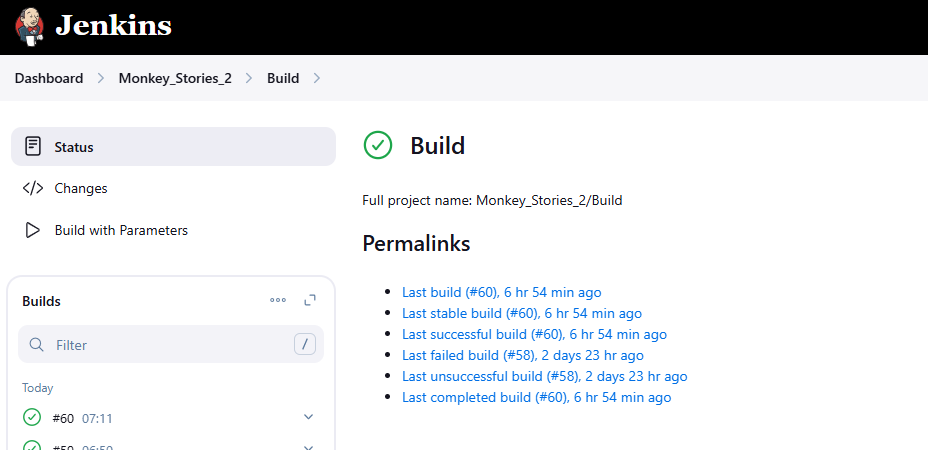Viewport: 928px width, 450px height.
Task: Select the Status sidebar item
Action: point(173,147)
